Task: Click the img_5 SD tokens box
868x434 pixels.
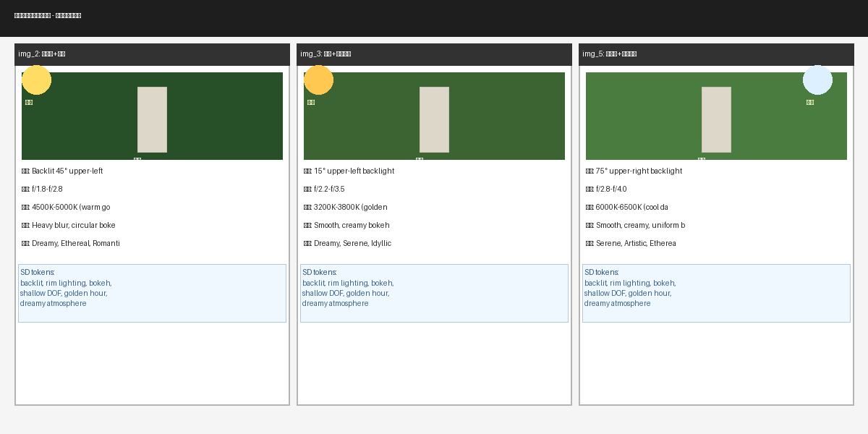Action: (x=716, y=293)
